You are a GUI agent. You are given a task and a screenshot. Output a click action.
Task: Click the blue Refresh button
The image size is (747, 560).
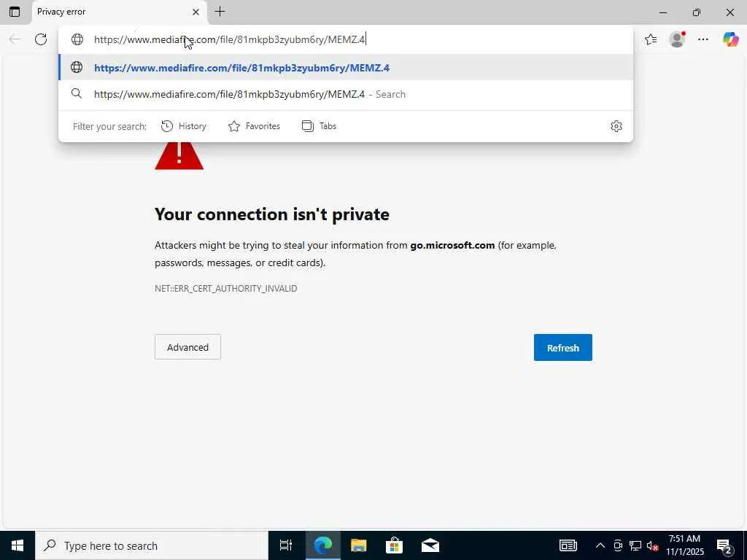[562, 348]
